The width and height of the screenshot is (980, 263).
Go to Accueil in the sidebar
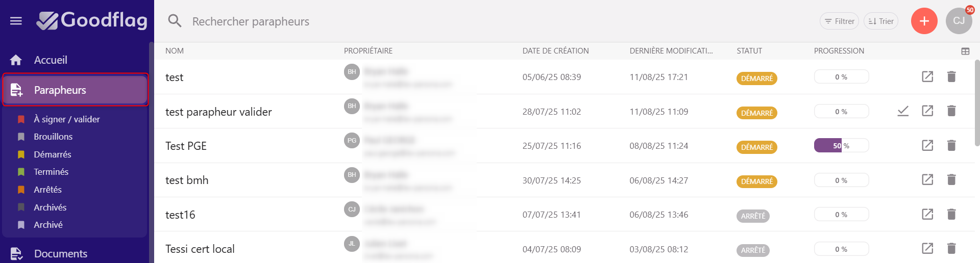(51, 60)
